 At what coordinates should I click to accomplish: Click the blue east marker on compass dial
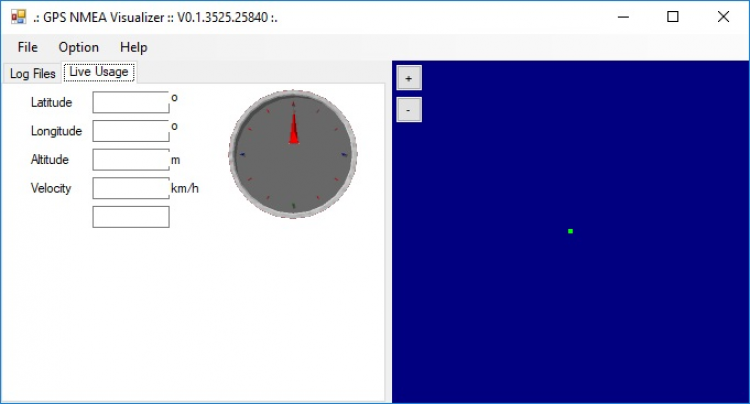(344, 155)
